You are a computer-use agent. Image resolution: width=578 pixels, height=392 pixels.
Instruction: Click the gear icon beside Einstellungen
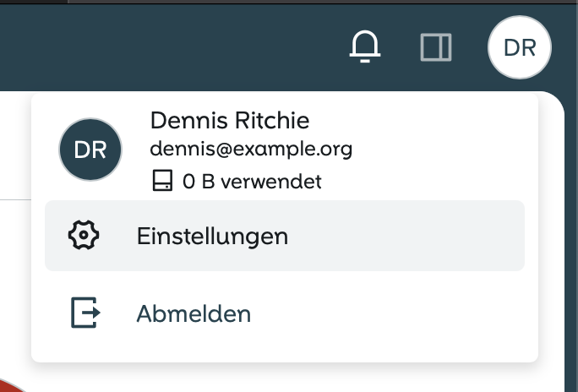pos(84,236)
